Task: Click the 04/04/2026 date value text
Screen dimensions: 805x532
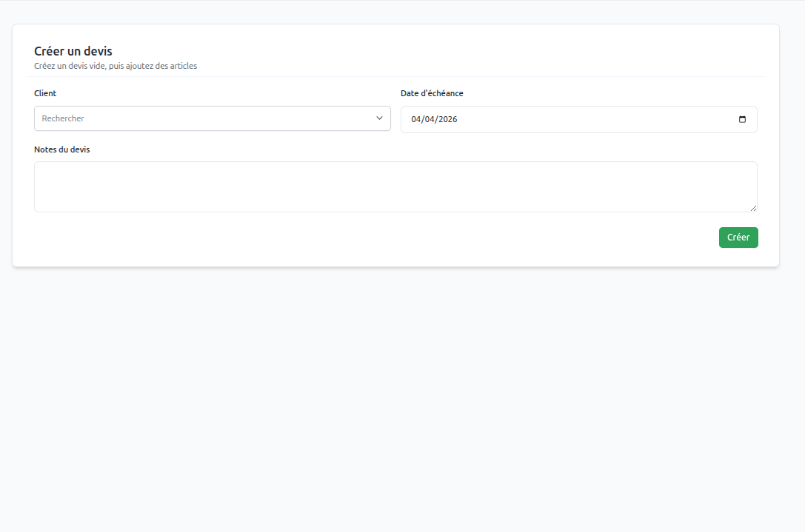Action: coord(435,119)
